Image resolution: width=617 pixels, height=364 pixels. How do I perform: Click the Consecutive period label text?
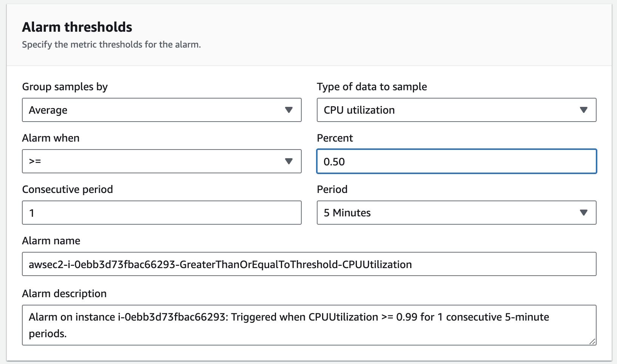67,190
